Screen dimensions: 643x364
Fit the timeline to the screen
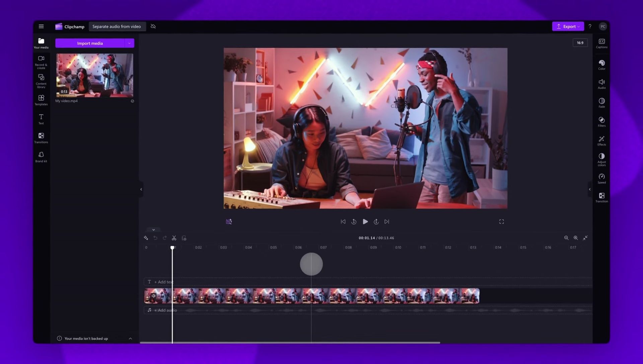[x=585, y=238]
